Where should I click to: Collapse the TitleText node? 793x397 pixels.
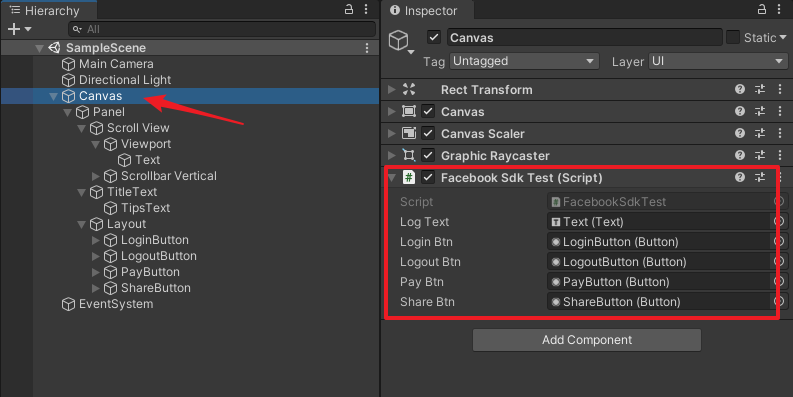pos(81,192)
